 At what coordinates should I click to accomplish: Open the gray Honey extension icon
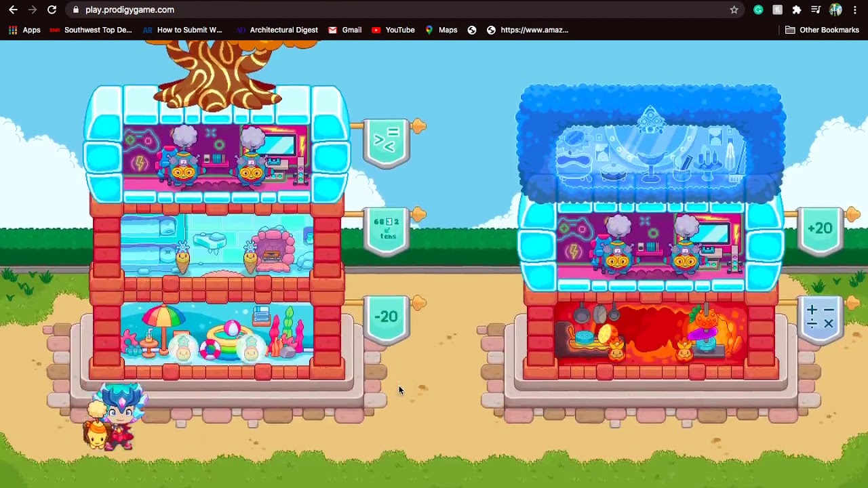pyautogui.click(x=778, y=9)
